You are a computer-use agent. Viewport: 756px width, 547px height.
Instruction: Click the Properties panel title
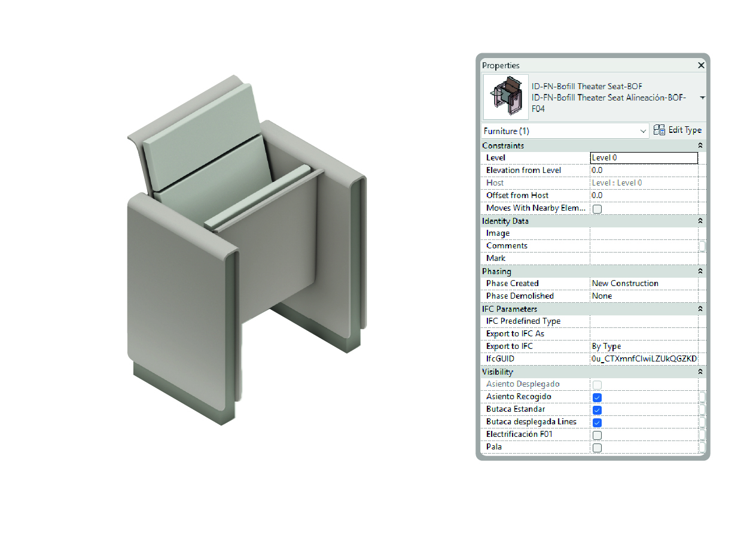point(501,65)
